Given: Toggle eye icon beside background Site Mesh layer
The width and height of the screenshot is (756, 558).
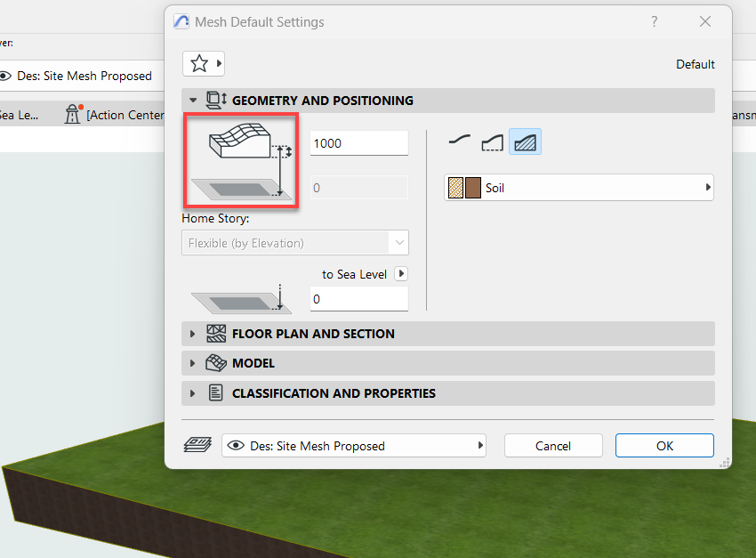Looking at the screenshot, I should click(x=5, y=77).
